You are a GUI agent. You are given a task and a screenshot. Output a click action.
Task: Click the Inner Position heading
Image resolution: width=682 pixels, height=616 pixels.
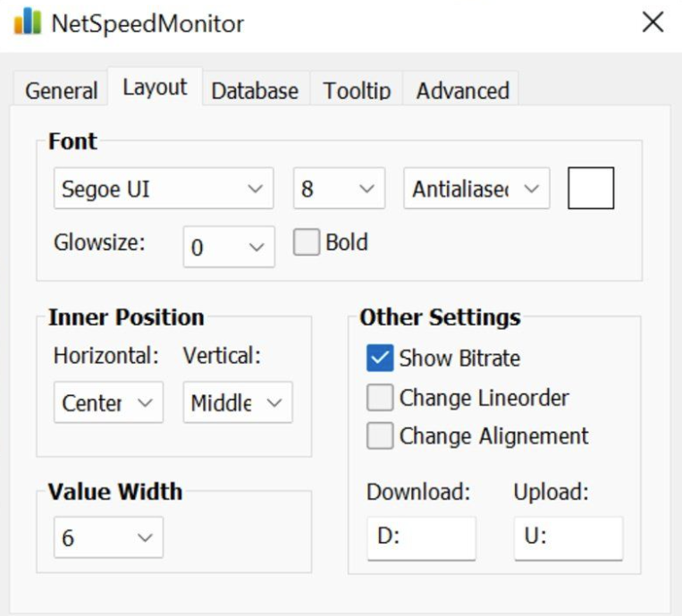click(126, 316)
